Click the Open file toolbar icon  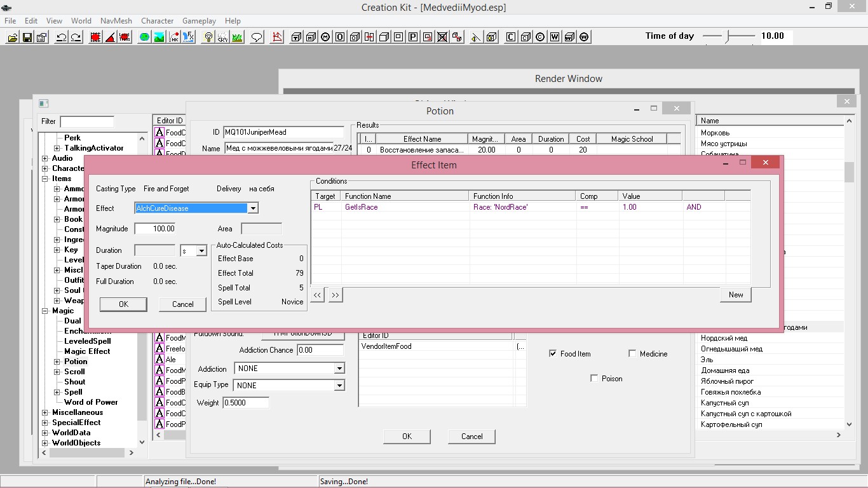[12, 37]
